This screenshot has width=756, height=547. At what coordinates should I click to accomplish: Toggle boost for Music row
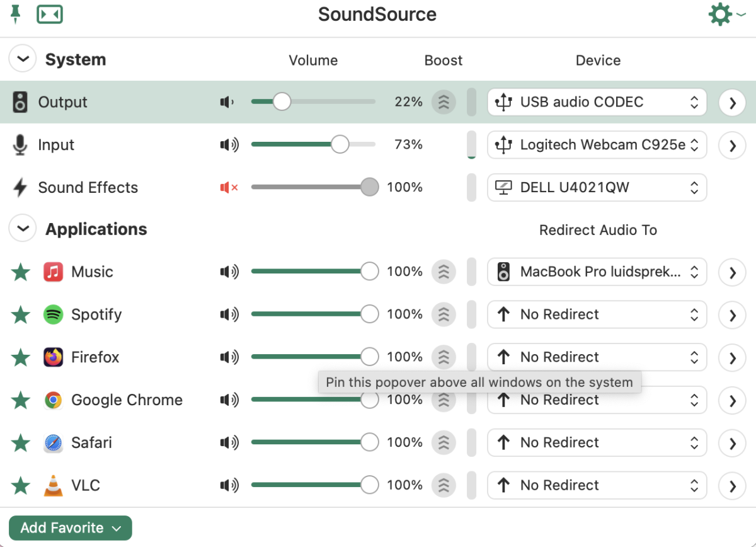[444, 272]
